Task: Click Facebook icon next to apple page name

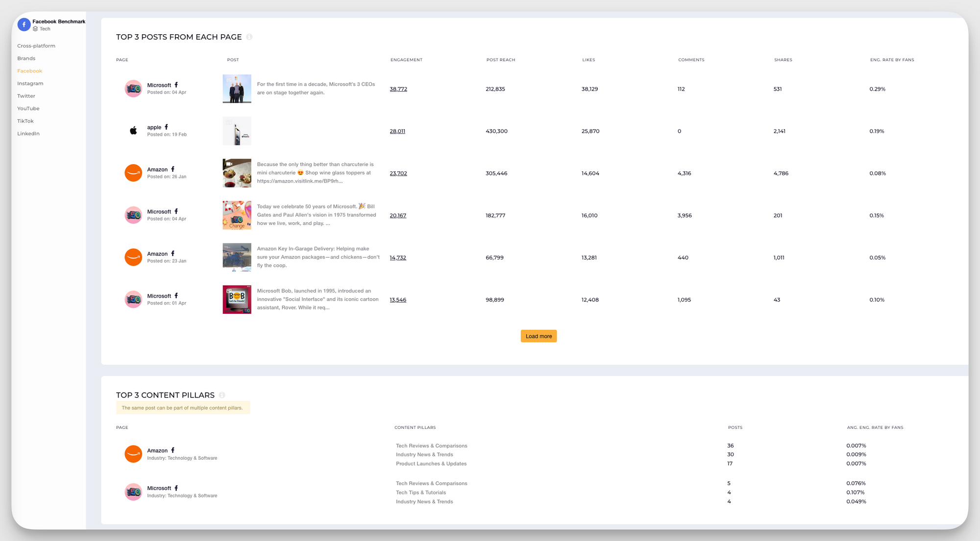Action: coord(166,127)
